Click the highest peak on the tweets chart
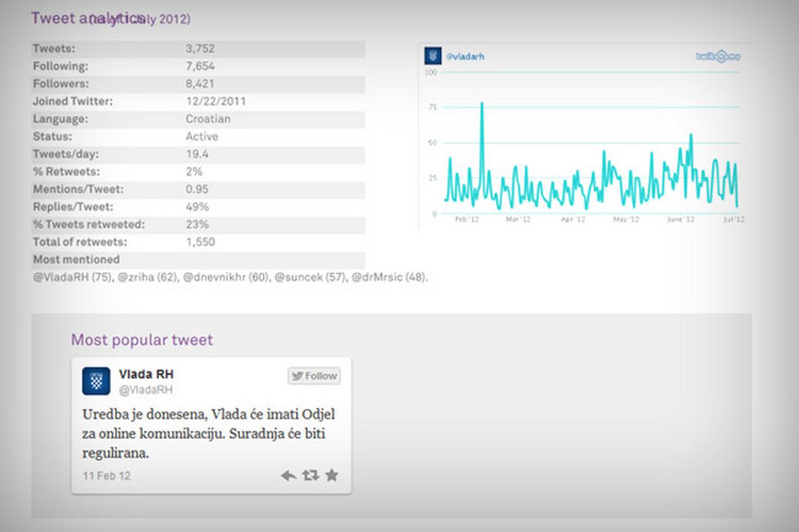 pos(482,104)
